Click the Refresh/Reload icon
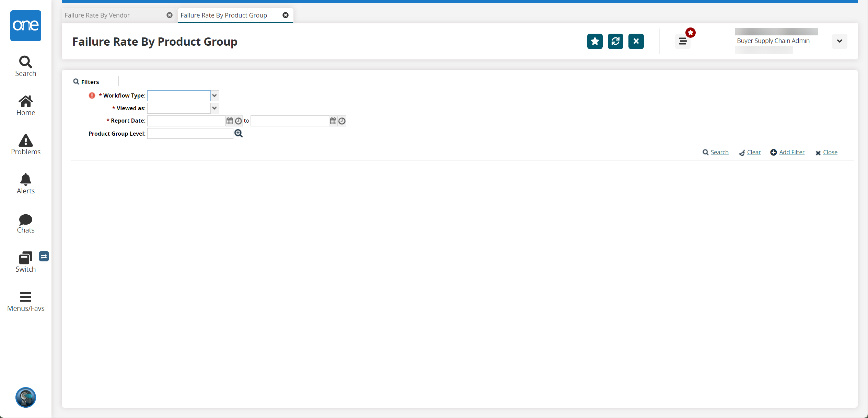This screenshot has height=418, width=868. point(615,41)
